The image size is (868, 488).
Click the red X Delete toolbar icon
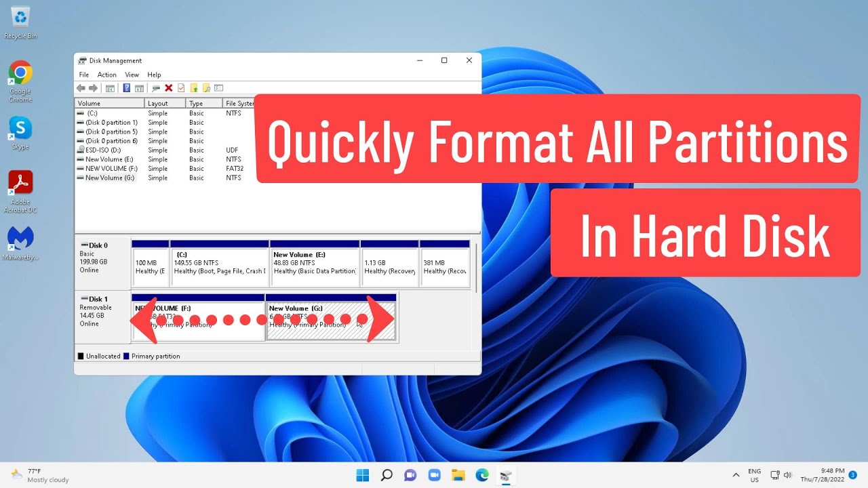(x=169, y=88)
